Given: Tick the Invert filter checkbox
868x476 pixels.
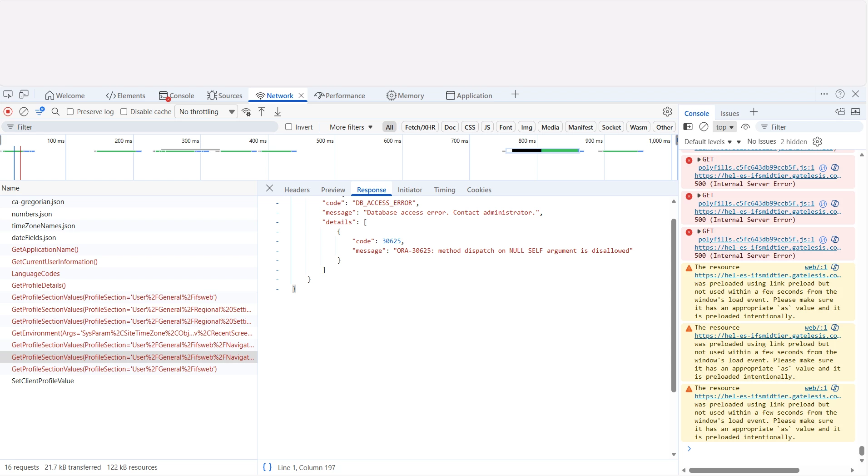Looking at the screenshot, I should click(288, 127).
